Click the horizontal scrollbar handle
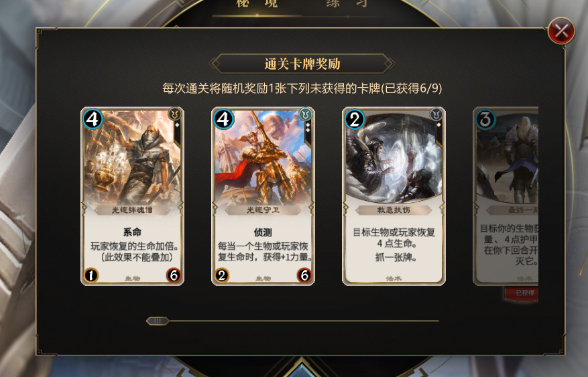588x377 pixels. pyautogui.click(x=158, y=321)
